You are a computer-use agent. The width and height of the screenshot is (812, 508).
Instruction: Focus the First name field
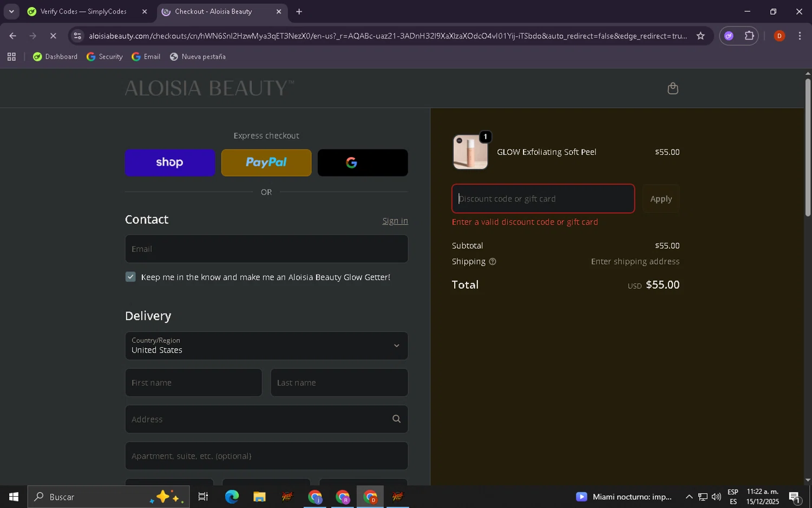pyautogui.click(x=193, y=382)
